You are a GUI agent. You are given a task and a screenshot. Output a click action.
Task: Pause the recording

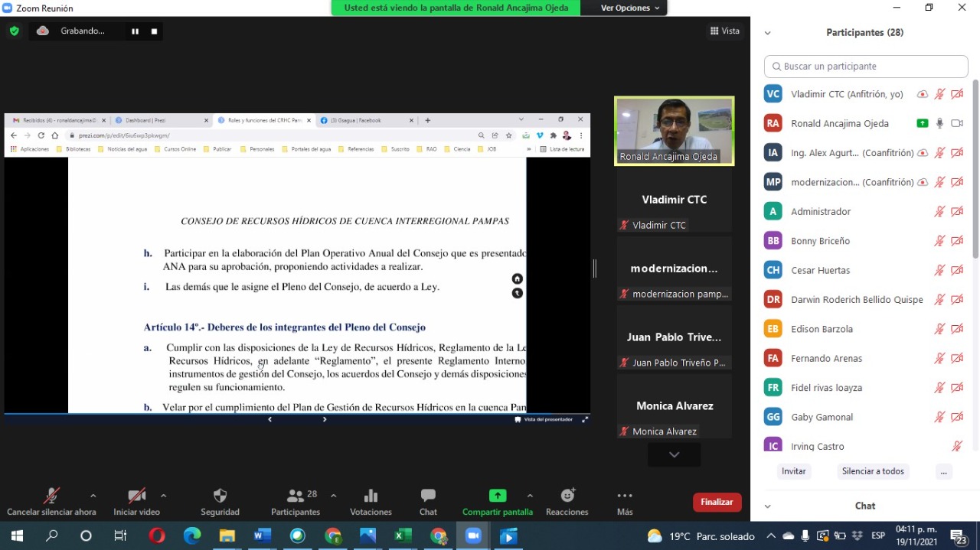pos(136,31)
